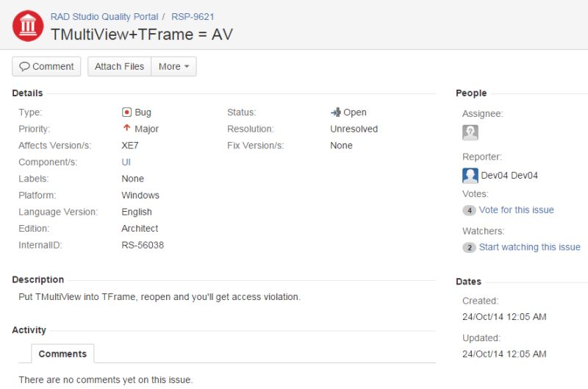This screenshot has height=389, width=588.
Task: Click the XE7 affects version value
Action: point(130,146)
